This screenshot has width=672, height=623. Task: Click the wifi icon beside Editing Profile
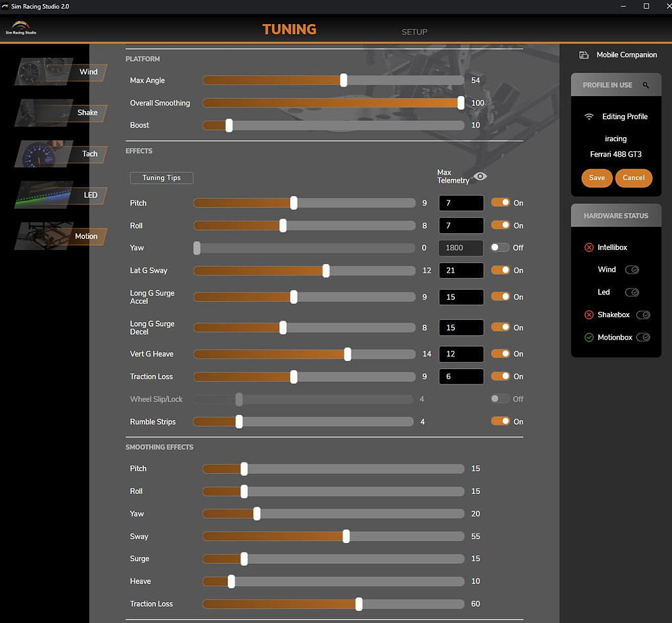pos(589,116)
